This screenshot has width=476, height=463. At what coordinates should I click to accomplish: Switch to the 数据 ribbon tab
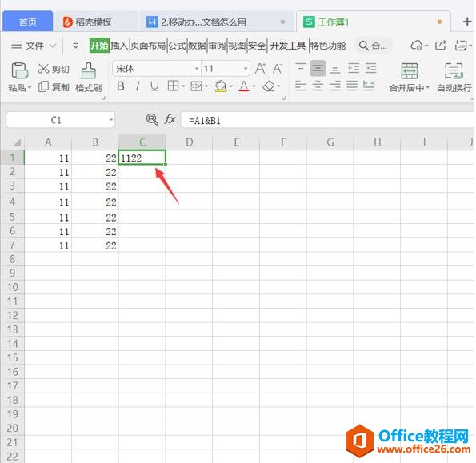pos(197,46)
